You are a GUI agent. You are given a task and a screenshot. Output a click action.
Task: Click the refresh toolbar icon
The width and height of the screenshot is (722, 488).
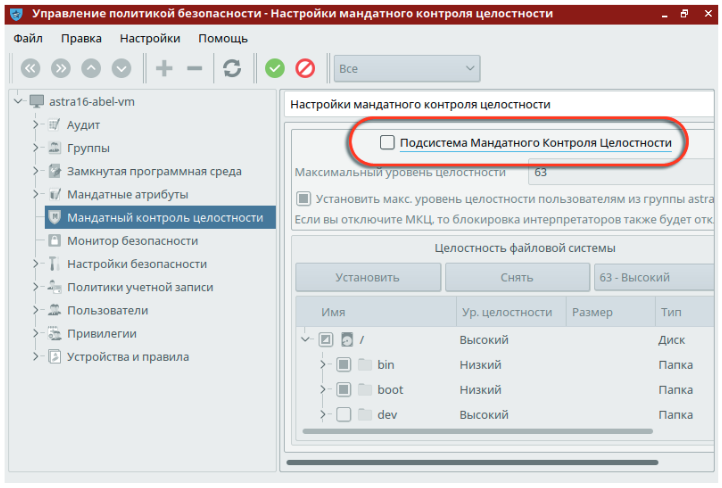pos(232,69)
